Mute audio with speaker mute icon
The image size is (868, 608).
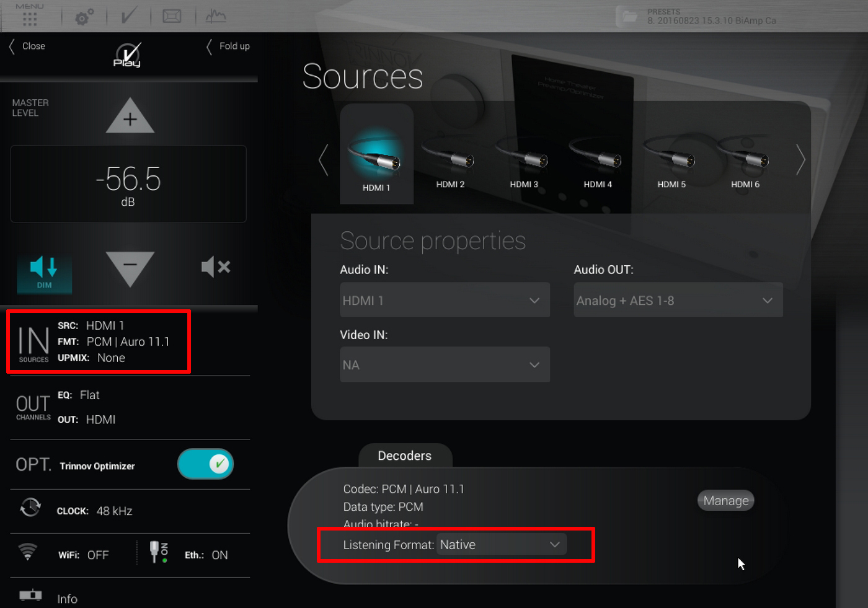pos(215,267)
